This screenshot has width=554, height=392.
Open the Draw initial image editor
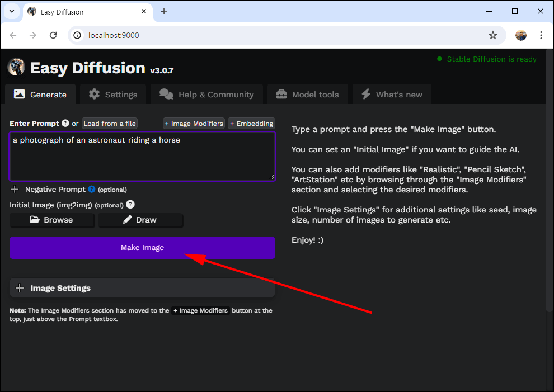point(140,220)
